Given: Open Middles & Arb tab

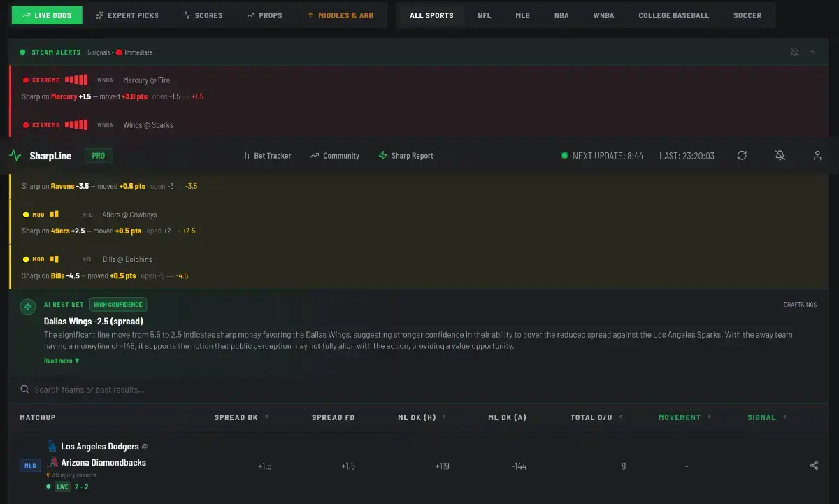Looking at the screenshot, I should coord(340,15).
